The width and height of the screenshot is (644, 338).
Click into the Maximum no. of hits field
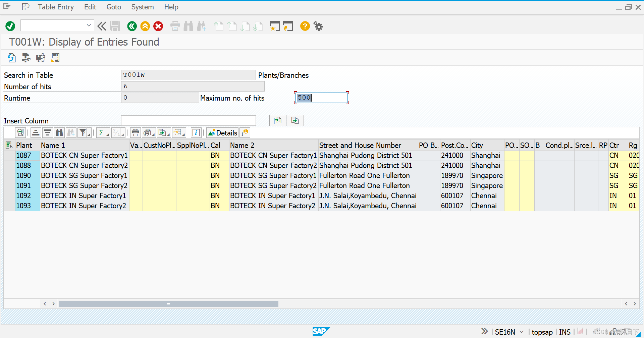321,98
